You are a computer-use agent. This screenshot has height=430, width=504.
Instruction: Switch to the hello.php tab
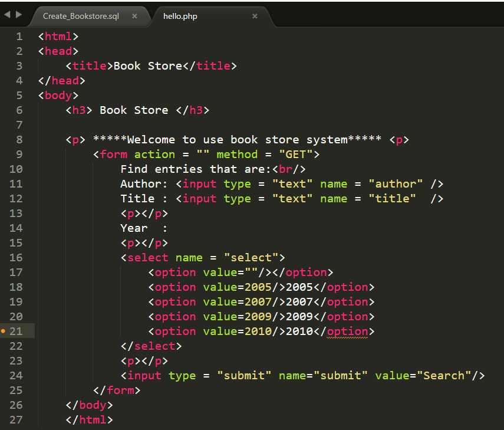pos(180,16)
